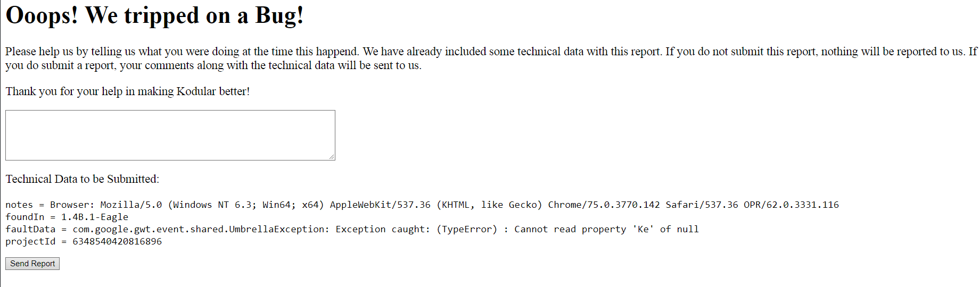Click the "Ooops! We tripped on a Bug!" heading
The width and height of the screenshot is (980, 287).
pyautogui.click(x=154, y=15)
